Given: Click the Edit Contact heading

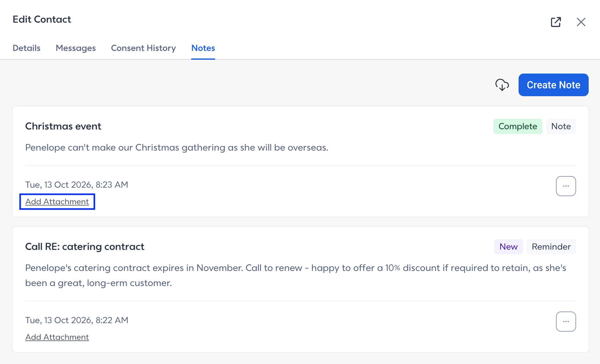Looking at the screenshot, I should (x=42, y=19).
